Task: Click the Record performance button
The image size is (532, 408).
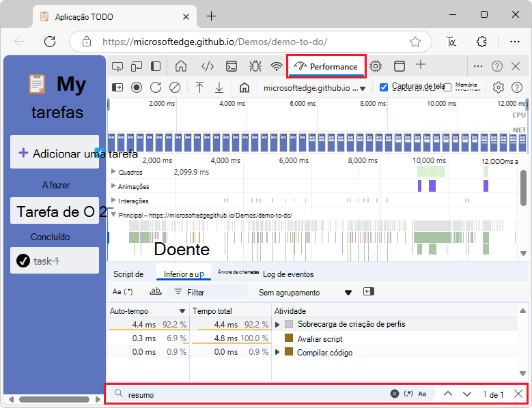Action: pyautogui.click(x=137, y=87)
